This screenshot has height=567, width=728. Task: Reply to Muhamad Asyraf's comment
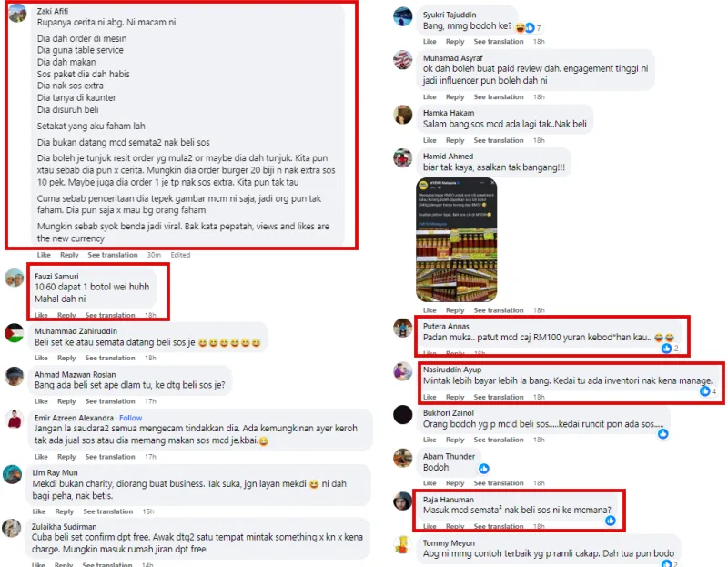tap(455, 97)
